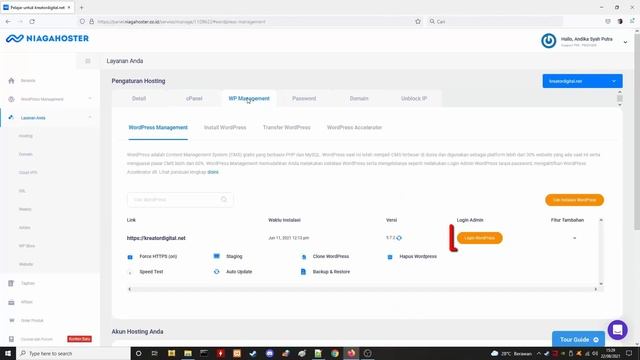Click the Windows taskbar search box
This screenshot has width=640, height=360.
73,353
